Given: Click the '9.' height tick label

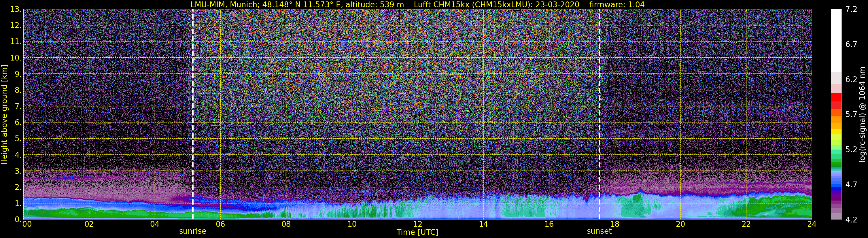Looking at the screenshot, I should point(18,74).
